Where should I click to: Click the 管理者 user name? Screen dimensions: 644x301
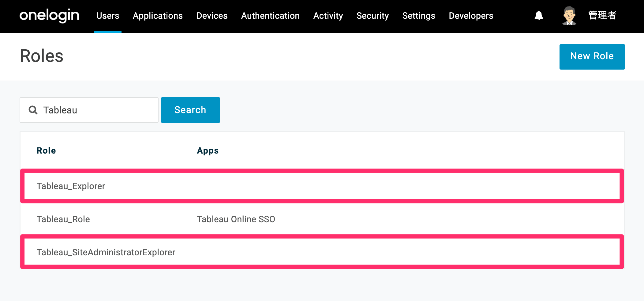[x=602, y=15]
